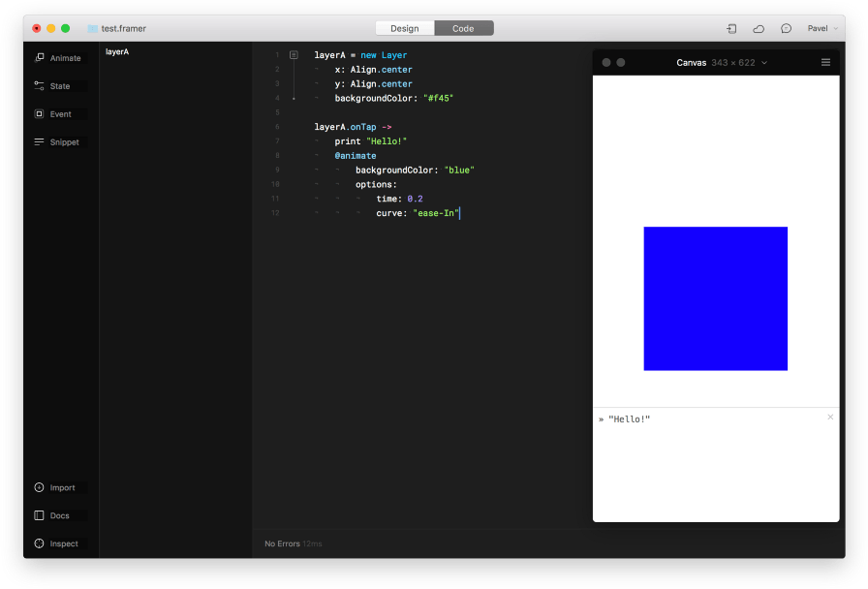Image resolution: width=868 pixels, height=589 pixels.
Task: Open the Snippet sidebar icon
Action: point(40,141)
